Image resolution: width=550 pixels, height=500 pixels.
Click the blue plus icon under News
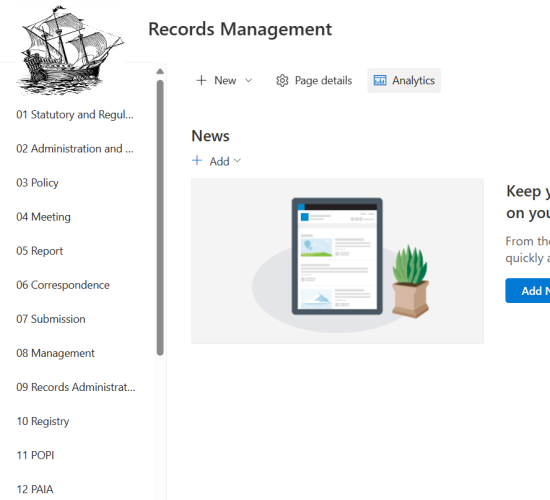click(197, 161)
